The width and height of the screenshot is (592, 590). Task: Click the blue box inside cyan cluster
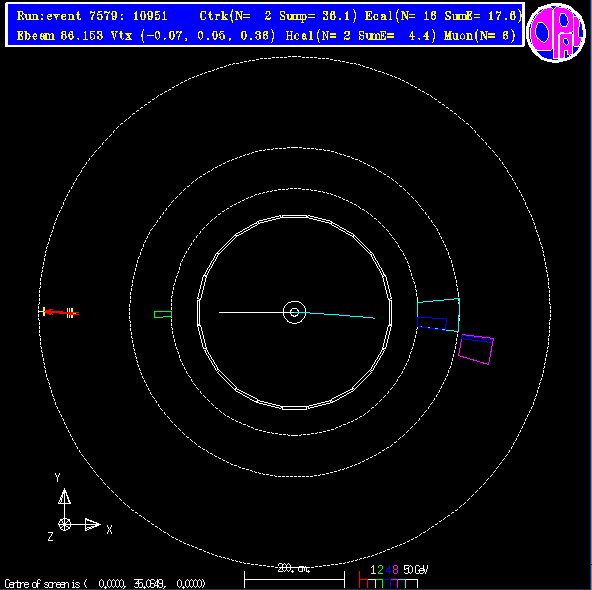[432, 323]
